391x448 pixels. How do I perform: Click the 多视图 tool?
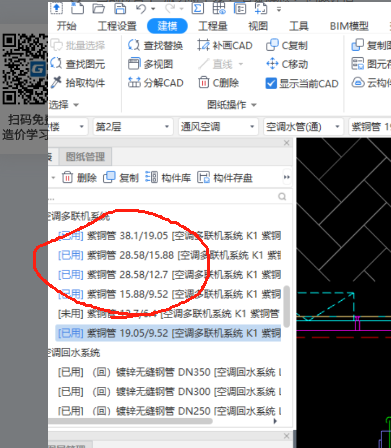pyautogui.click(x=150, y=64)
